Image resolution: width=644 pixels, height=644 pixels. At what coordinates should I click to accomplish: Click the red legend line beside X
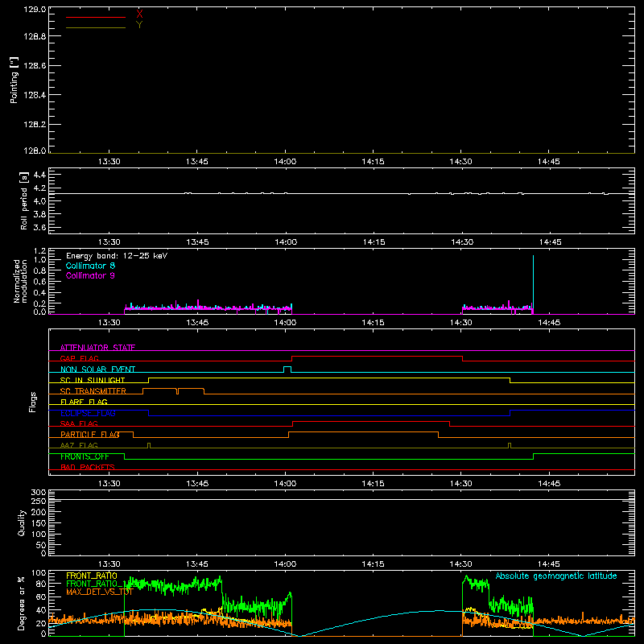coord(96,17)
